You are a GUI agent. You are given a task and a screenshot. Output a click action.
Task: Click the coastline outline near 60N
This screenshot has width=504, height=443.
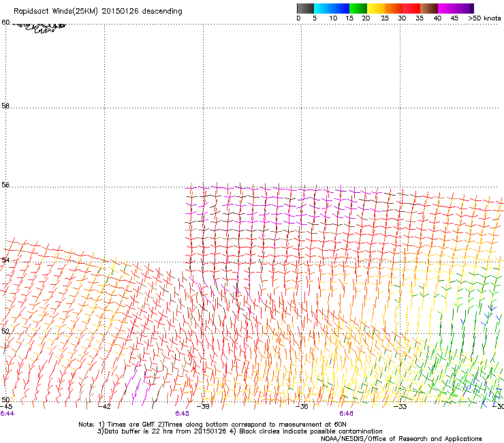tap(39, 27)
